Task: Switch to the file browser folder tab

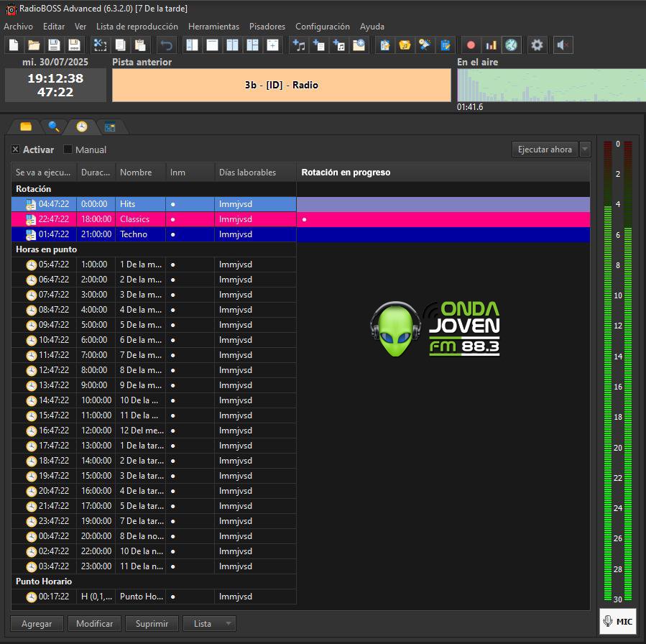Action: pyautogui.click(x=26, y=126)
